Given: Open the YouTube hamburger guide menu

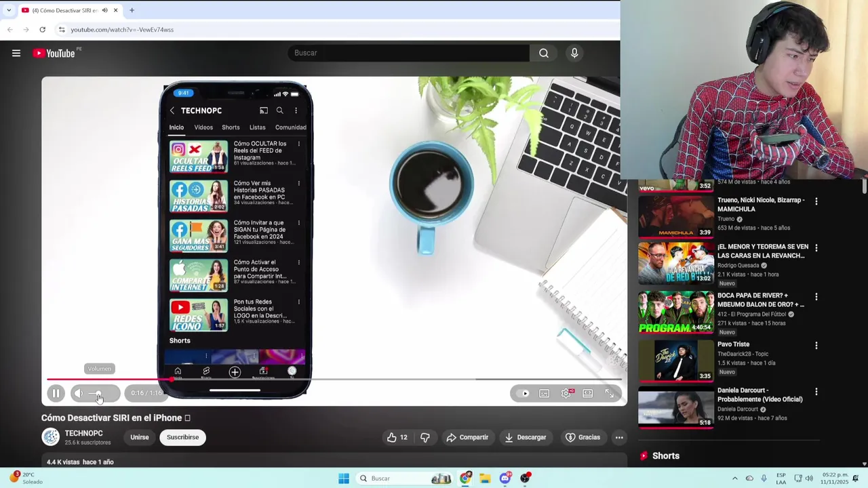Looking at the screenshot, I should coord(16,53).
